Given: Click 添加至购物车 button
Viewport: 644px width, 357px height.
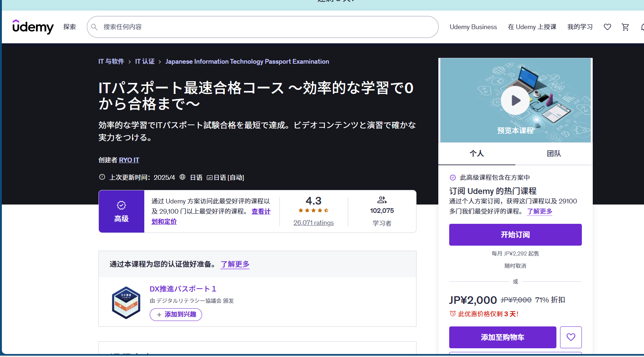Looking at the screenshot, I should (x=503, y=337).
